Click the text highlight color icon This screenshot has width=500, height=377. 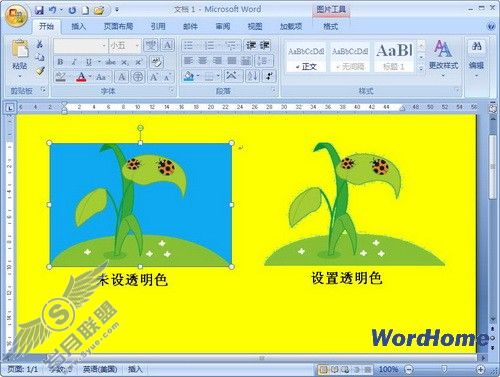tap(60, 77)
